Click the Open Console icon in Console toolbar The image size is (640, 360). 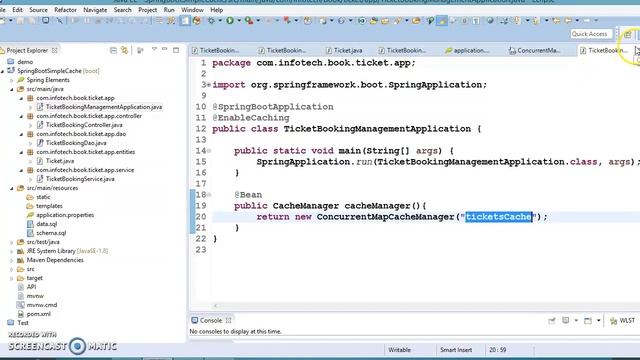[x=588, y=321]
